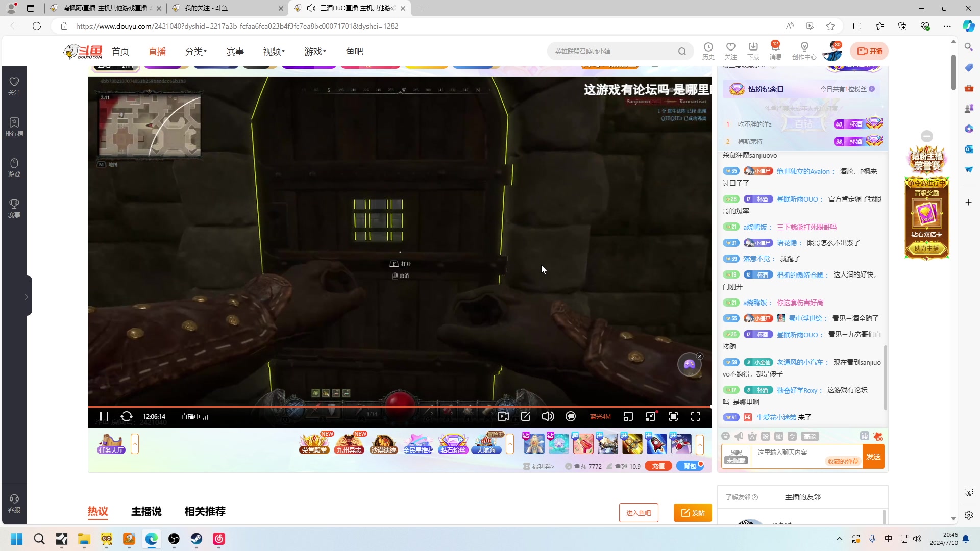
Task: Open the megaphone broadcast option in chat
Action: coord(739,436)
